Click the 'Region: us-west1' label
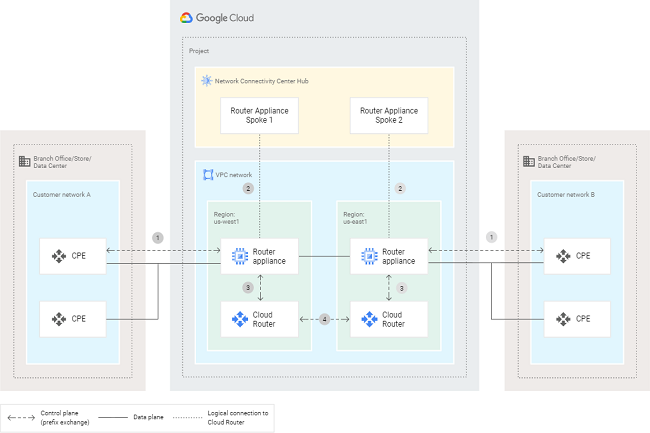The height and width of the screenshot is (433, 650). (x=226, y=218)
